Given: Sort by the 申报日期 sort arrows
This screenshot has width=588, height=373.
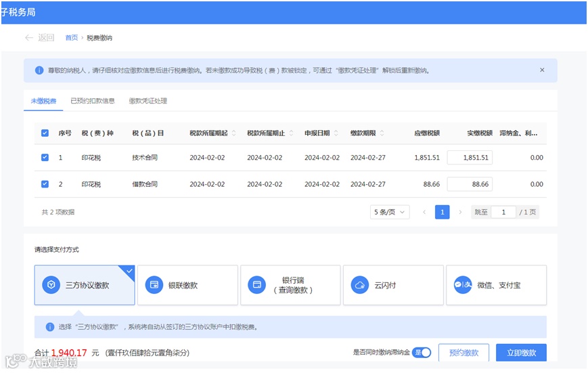Looking at the screenshot, I should [336, 133].
